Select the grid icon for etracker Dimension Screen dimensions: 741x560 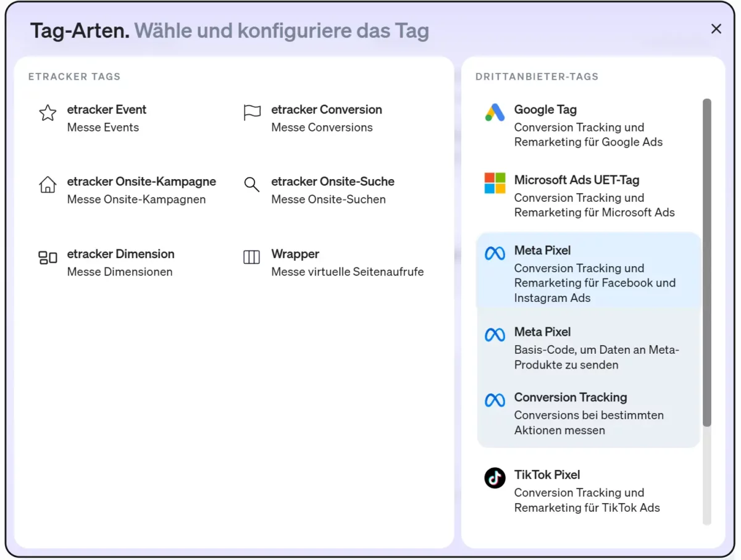[48, 257]
